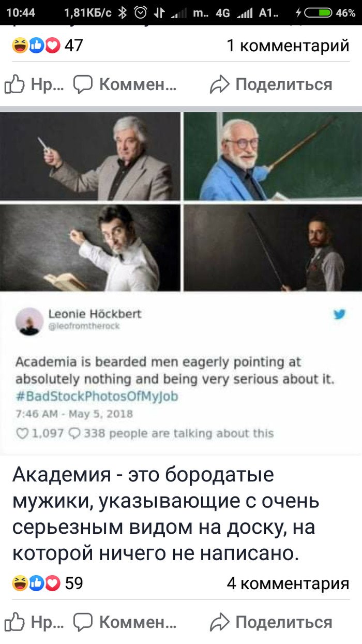Tap the share arrow icon under the Академия post
Image resolution: width=362 pixels, height=644 pixels.
click(219, 622)
